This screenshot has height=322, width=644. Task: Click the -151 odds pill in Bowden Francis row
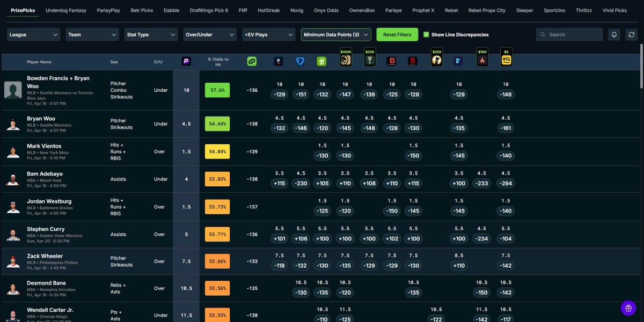pyautogui.click(x=301, y=94)
